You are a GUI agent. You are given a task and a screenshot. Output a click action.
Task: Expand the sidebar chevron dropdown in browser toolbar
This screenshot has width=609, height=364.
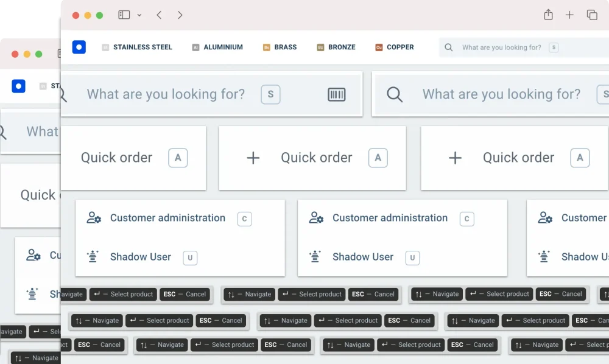pyautogui.click(x=139, y=15)
